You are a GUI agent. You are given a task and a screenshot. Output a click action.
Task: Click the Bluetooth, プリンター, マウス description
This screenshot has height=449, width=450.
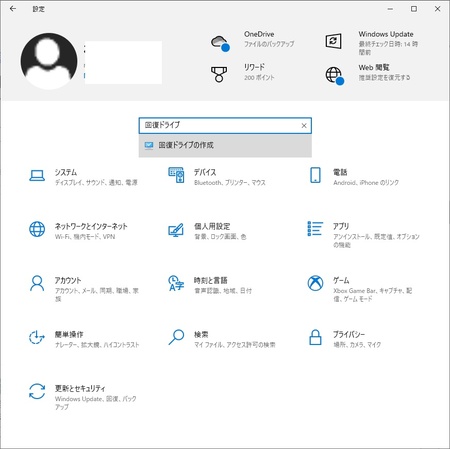pos(230,183)
